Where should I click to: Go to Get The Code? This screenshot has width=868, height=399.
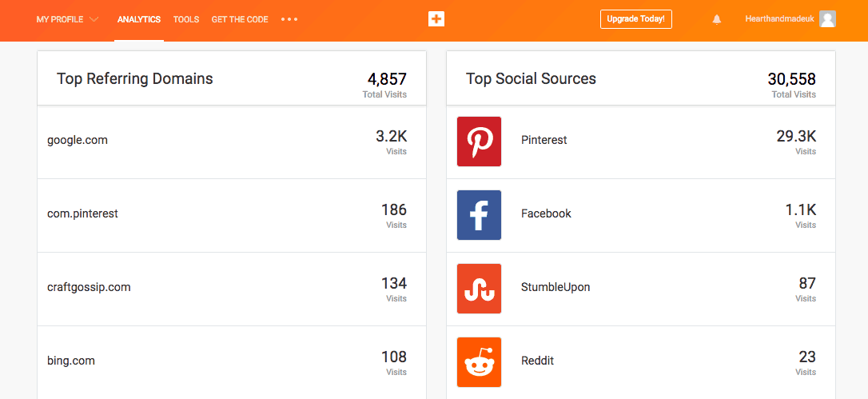click(240, 19)
